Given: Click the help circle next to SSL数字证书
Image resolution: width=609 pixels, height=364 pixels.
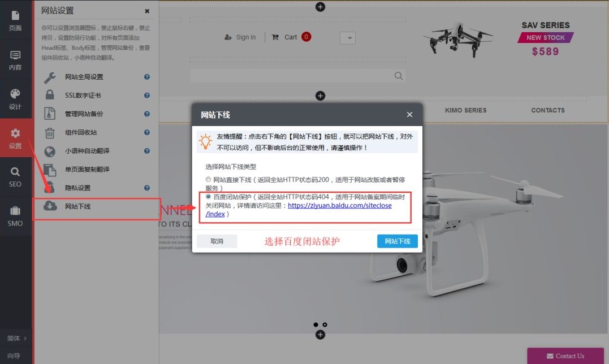Looking at the screenshot, I should click(x=146, y=95).
